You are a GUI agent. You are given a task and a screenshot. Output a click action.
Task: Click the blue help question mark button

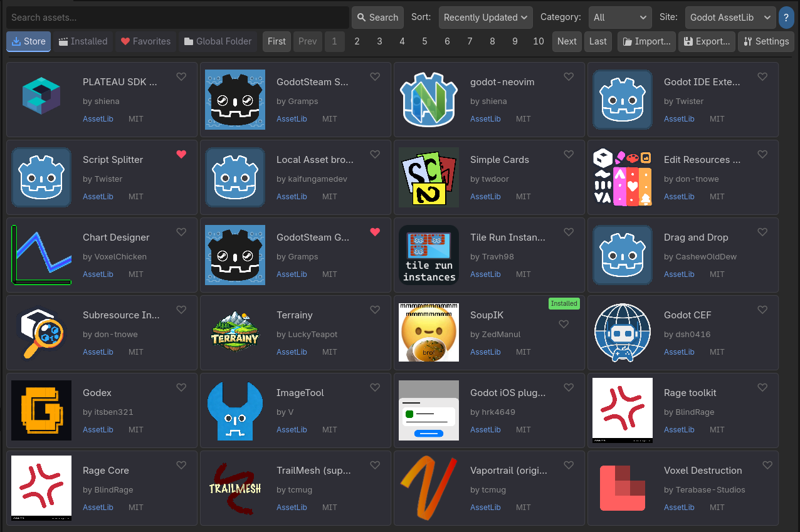pyautogui.click(x=786, y=18)
